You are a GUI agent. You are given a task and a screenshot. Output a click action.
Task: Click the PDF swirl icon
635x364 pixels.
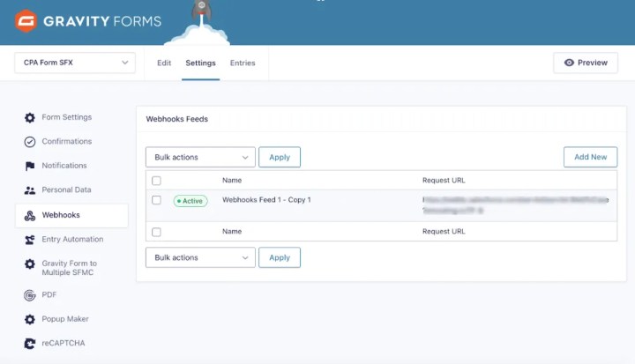pos(30,295)
